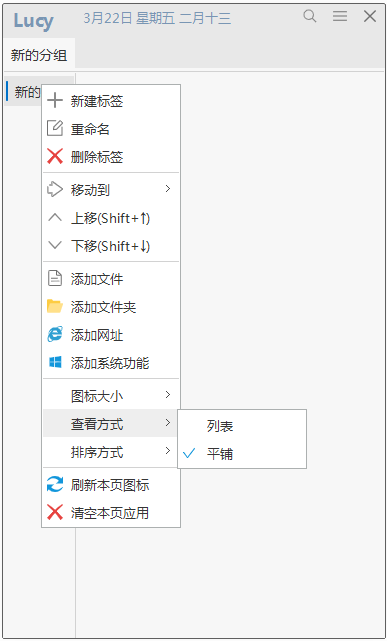This screenshot has width=387, height=641.
Task: Click the document icon for 添加文件
Action: 55,279
